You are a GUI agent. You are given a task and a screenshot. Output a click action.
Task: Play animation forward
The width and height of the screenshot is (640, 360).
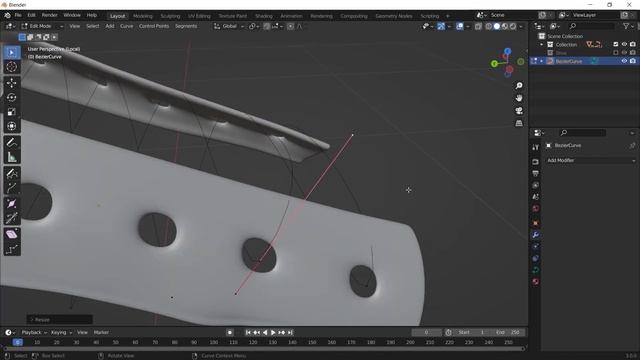273,333
